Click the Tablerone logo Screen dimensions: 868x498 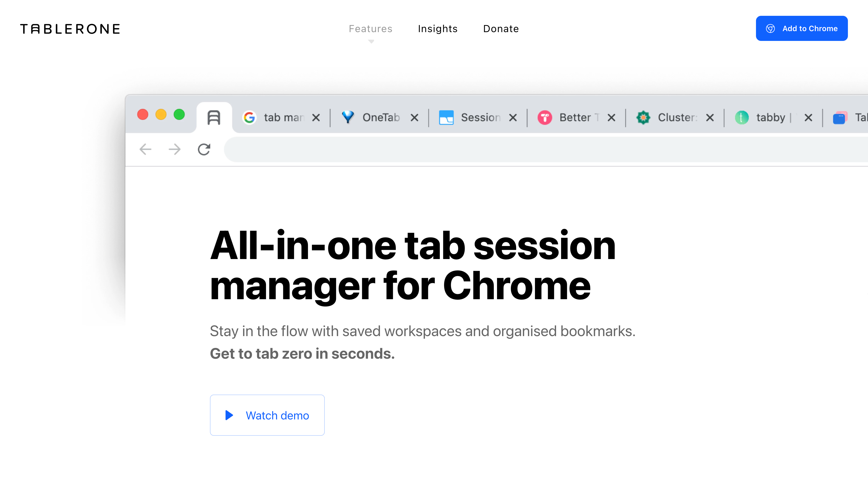70,29
